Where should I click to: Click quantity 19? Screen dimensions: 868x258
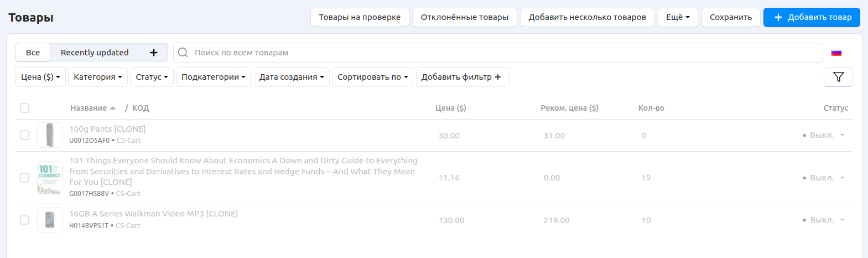point(646,178)
